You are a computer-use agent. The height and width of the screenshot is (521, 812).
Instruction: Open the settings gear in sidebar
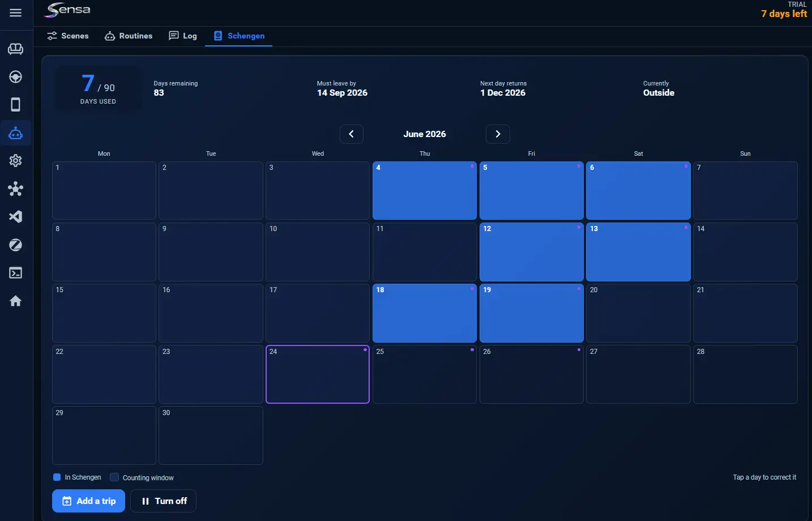(x=16, y=161)
